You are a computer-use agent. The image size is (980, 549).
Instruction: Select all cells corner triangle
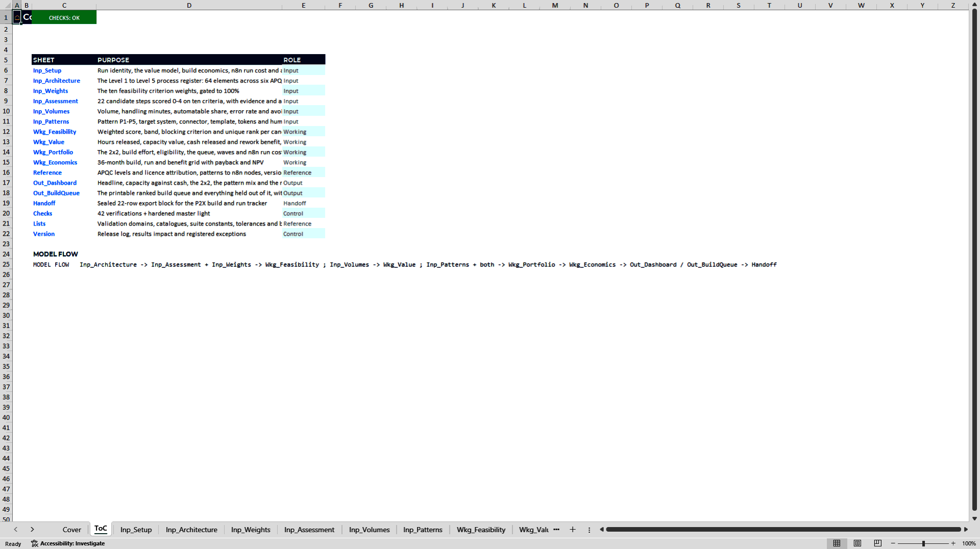coord(7,5)
